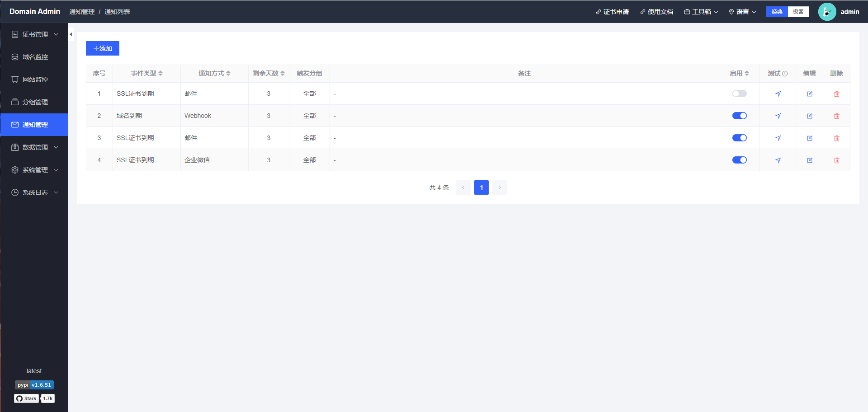Open the GitHub Stars badge

coord(26,398)
